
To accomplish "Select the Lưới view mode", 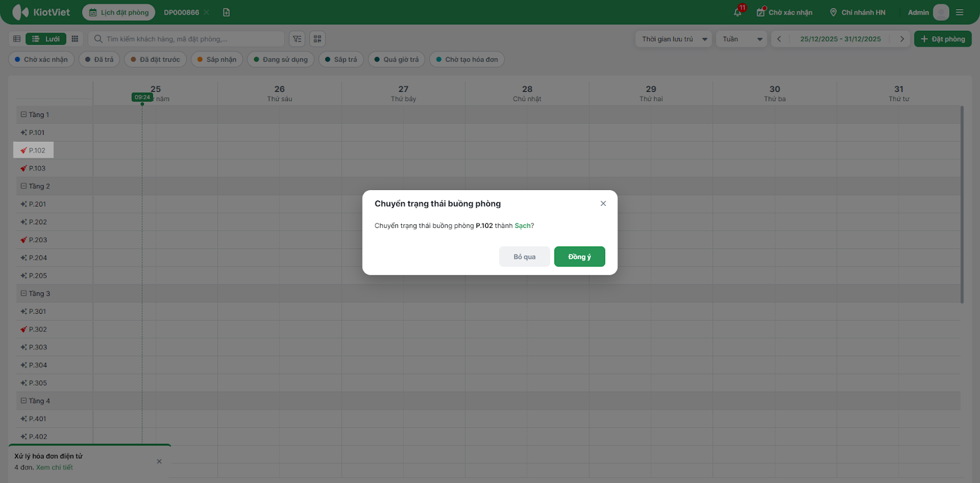I will pyautogui.click(x=46, y=39).
